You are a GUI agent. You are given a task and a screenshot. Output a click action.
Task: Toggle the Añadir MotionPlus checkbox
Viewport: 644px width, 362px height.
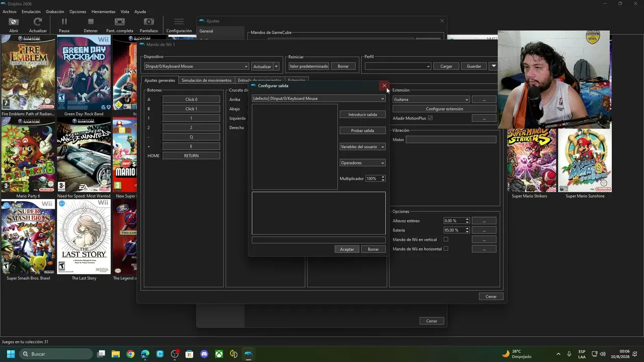tap(430, 118)
